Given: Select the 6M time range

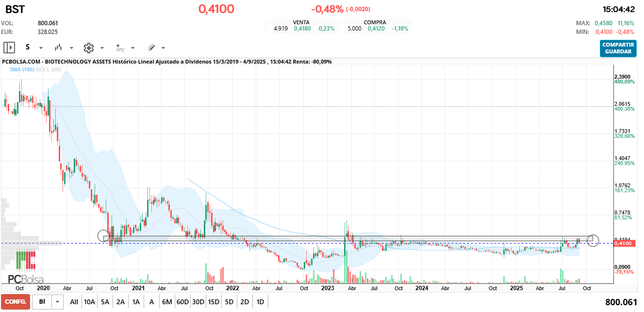Looking at the screenshot, I should [x=167, y=302].
